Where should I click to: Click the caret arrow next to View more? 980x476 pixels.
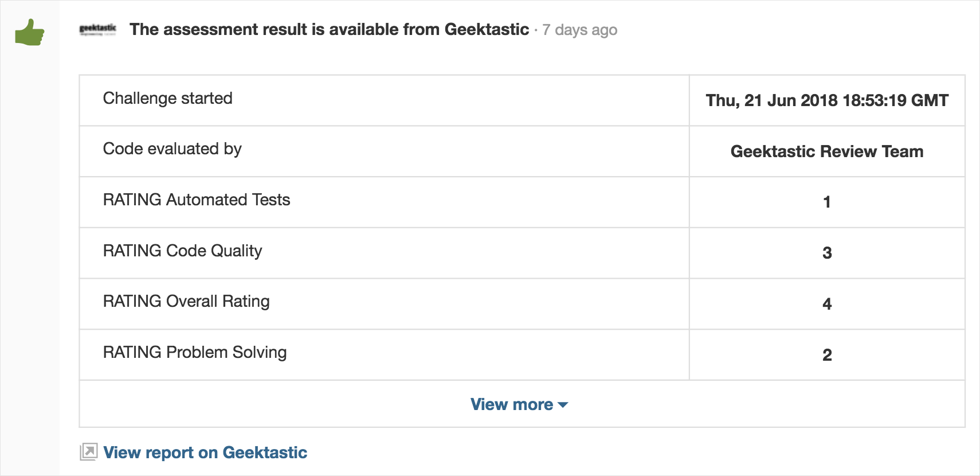pos(563,405)
